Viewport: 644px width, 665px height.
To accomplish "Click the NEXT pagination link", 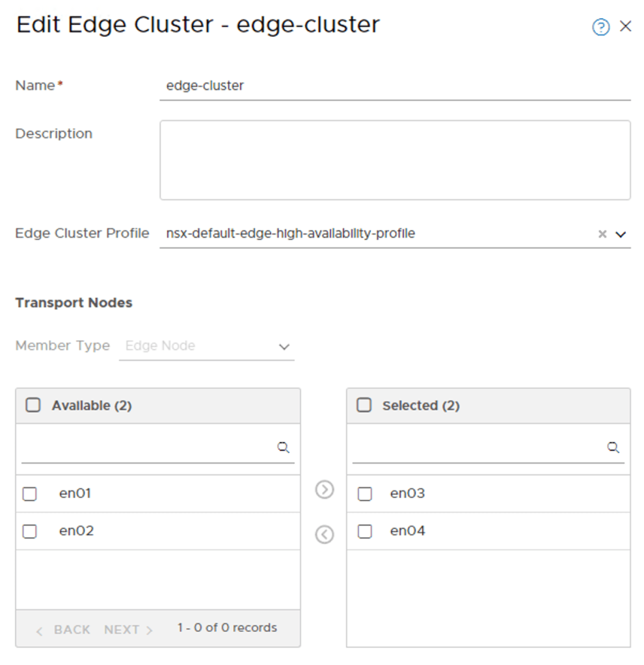I will coord(124,629).
